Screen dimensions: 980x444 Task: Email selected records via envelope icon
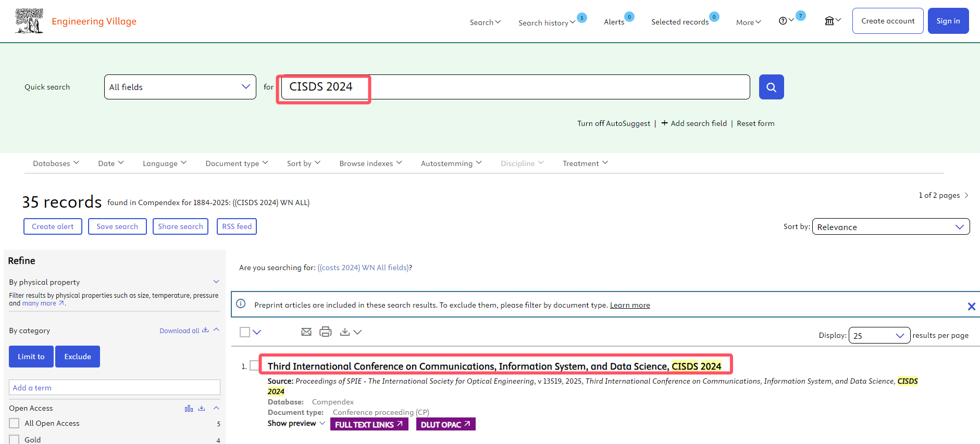(x=306, y=332)
